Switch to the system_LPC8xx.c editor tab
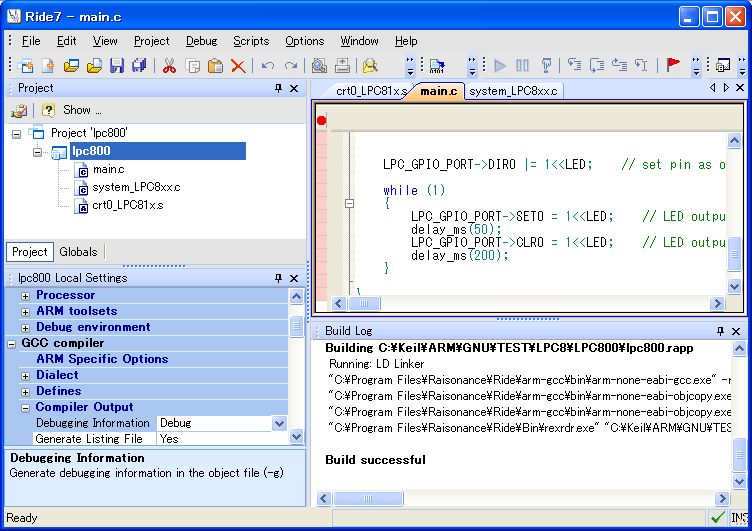Screen dimensions: 752x531 (x=513, y=91)
